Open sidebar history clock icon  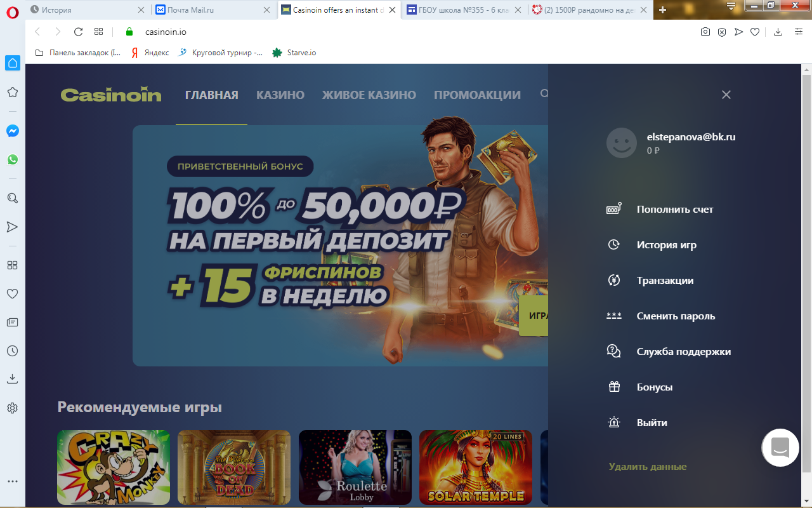pos(12,351)
